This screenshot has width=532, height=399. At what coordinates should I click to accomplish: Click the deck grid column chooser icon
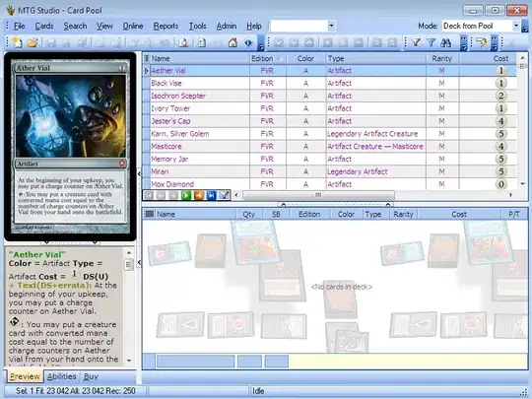[149, 214]
